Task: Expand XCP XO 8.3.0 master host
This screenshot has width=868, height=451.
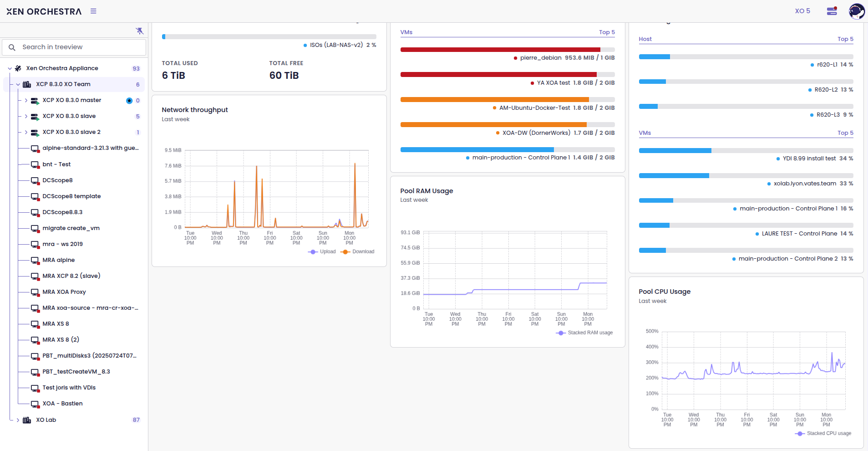Action: [x=26, y=100]
